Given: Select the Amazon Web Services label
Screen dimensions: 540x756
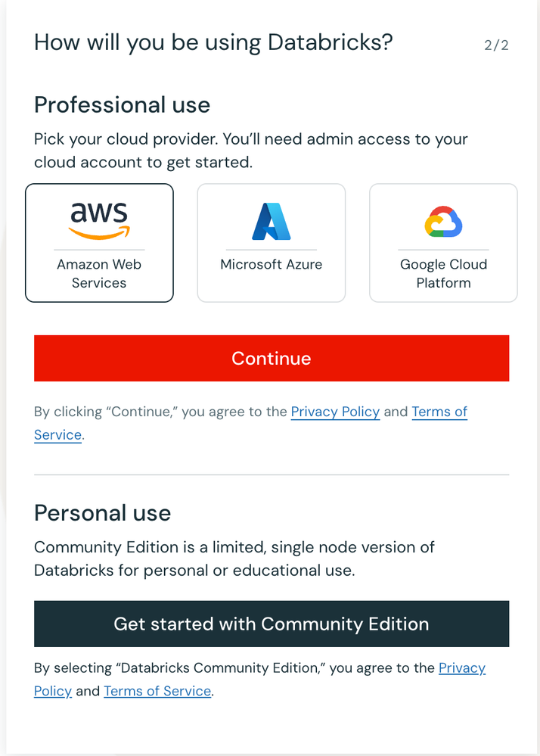Looking at the screenshot, I should pyautogui.click(x=99, y=274).
